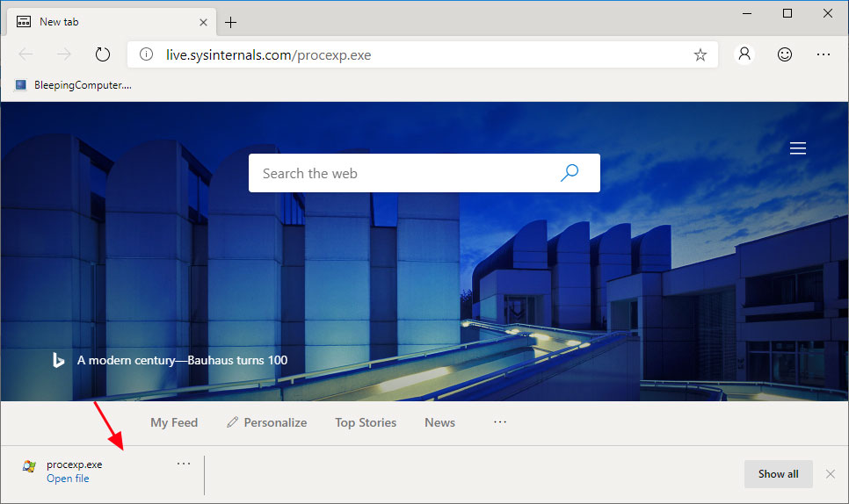
Task: Open Bauhaus turns 100 image caption
Action: point(182,360)
